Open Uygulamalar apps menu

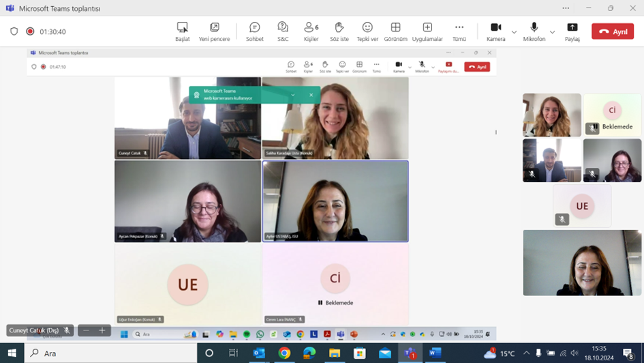point(427,31)
